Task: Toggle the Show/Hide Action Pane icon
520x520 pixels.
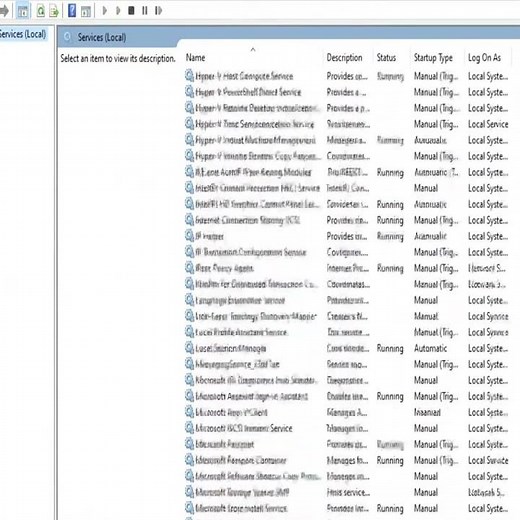Action: [86, 11]
